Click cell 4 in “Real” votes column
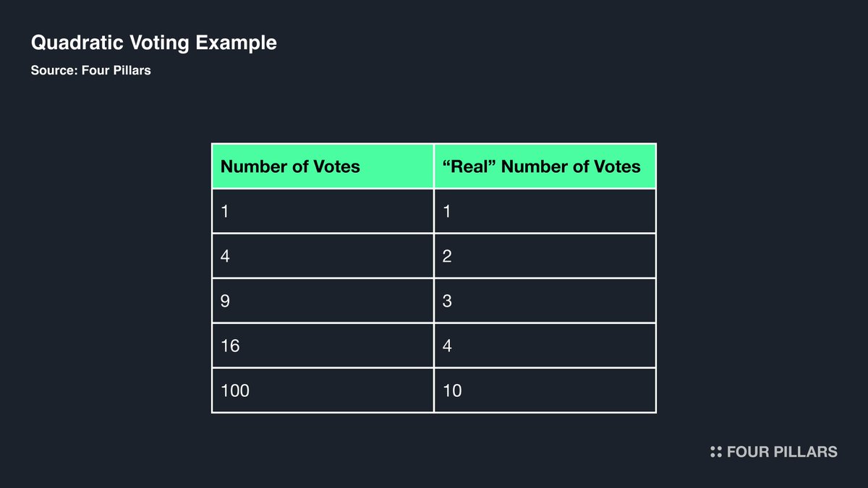This screenshot has width=868, height=488. coord(545,346)
